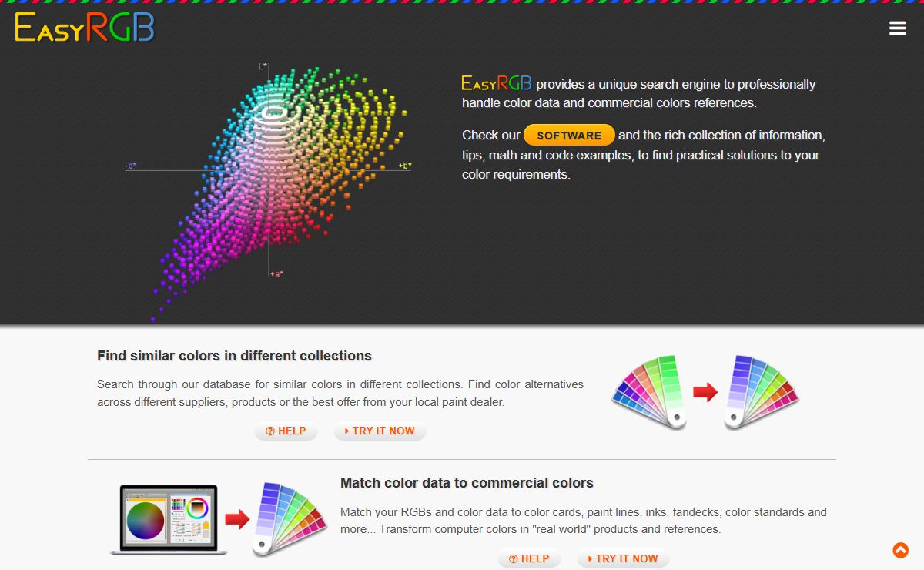Click the 3D Lab color space graphic
924x570 pixels.
tap(268, 193)
